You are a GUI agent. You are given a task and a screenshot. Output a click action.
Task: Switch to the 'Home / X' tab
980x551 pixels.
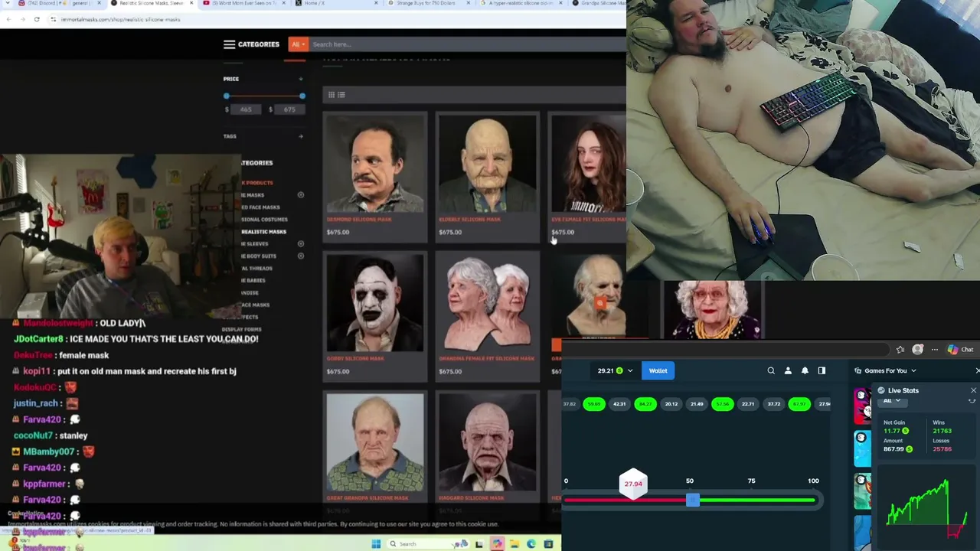tap(335, 3)
